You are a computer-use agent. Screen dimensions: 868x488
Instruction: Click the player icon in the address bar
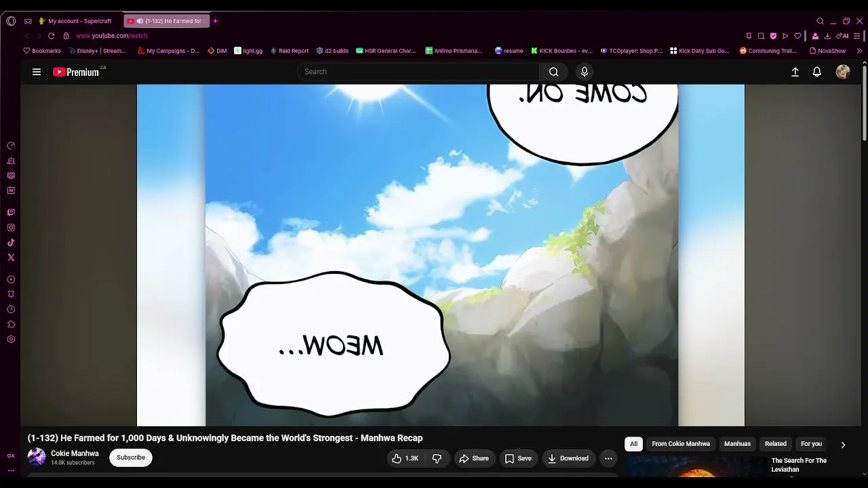click(785, 36)
